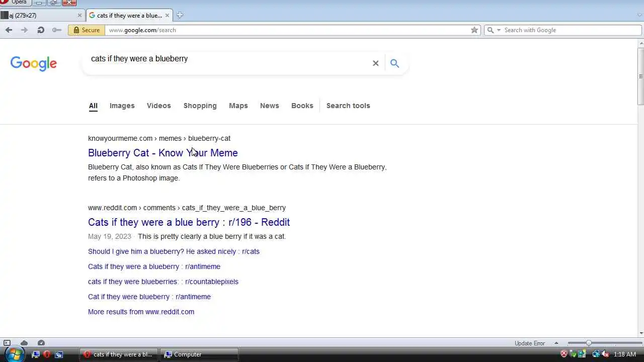Switch to the News results tab
This screenshot has width=644, height=362.
coord(270,106)
